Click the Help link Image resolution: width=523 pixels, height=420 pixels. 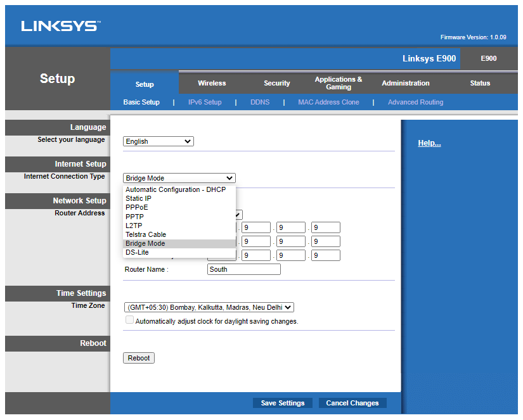click(429, 143)
